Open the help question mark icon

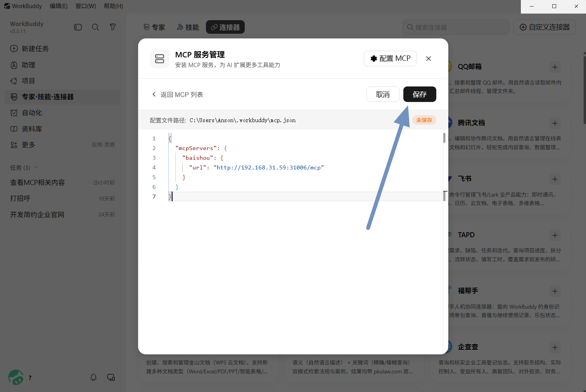(30, 378)
